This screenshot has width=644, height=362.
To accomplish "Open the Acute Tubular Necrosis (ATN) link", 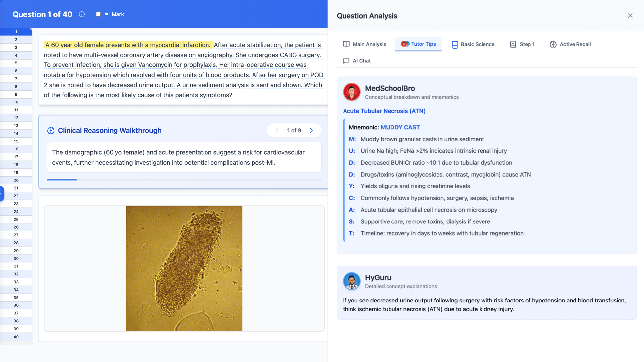I will pos(384,111).
